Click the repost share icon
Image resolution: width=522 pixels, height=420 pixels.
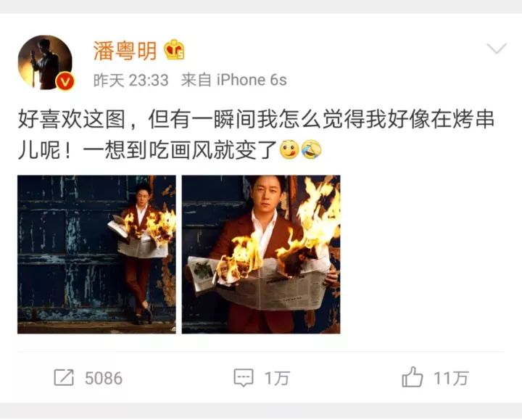(x=64, y=378)
